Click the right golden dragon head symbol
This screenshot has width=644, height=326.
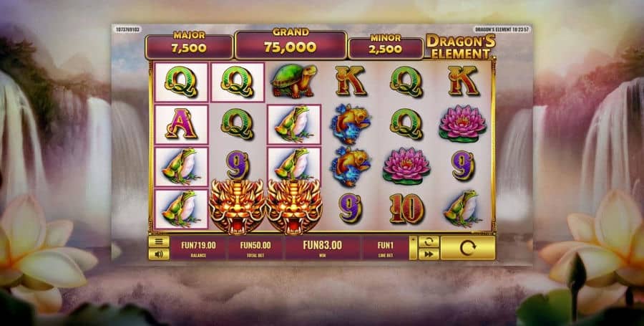(294, 206)
